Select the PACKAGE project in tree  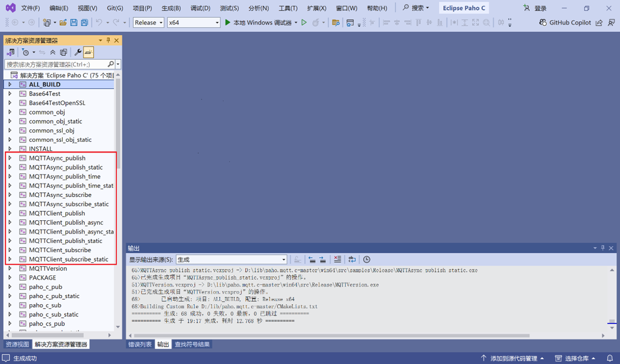click(43, 277)
